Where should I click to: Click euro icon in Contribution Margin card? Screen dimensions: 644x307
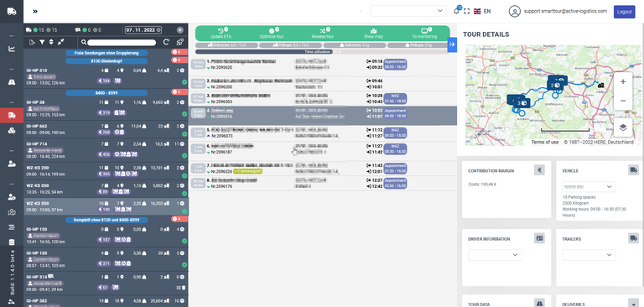pyautogui.click(x=539, y=170)
